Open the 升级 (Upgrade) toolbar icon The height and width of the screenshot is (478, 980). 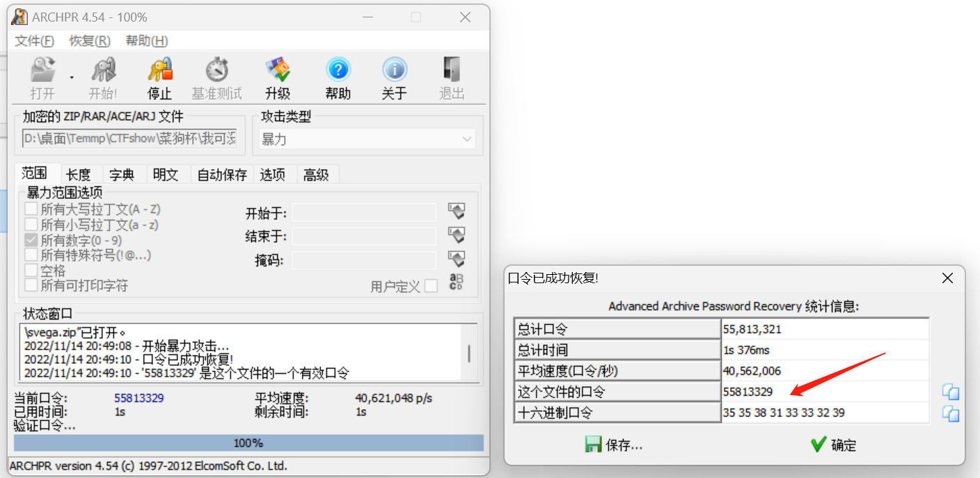coord(278,70)
